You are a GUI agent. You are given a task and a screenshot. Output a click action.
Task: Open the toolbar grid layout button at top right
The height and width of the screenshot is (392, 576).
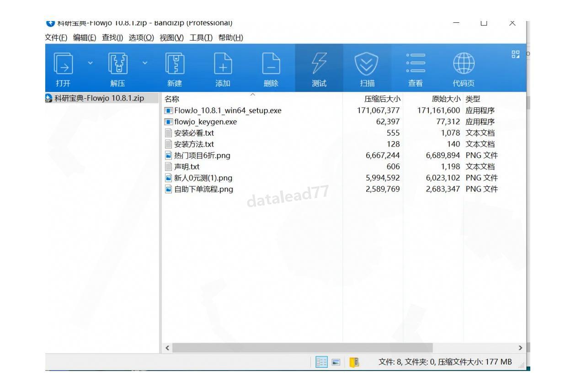tap(516, 54)
